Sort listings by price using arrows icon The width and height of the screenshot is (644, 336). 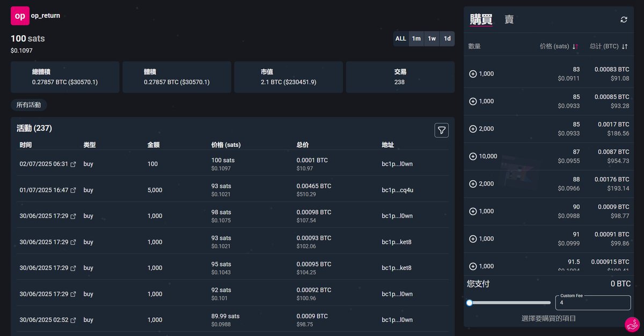[x=575, y=47]
